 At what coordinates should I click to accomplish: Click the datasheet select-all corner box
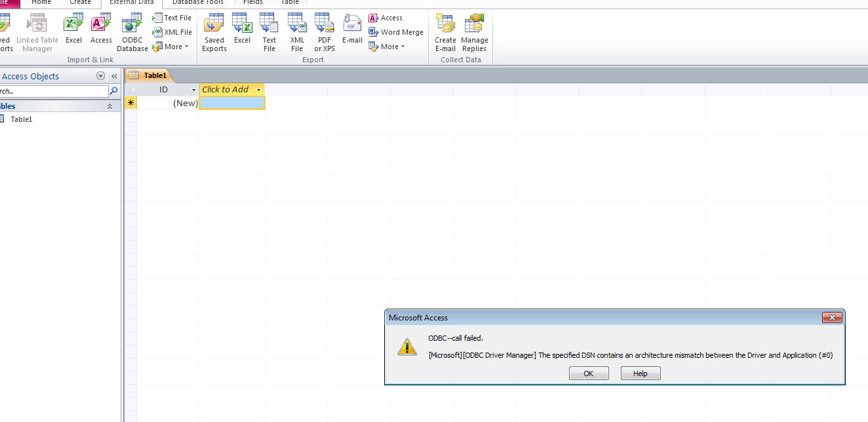tap(130, 90)
